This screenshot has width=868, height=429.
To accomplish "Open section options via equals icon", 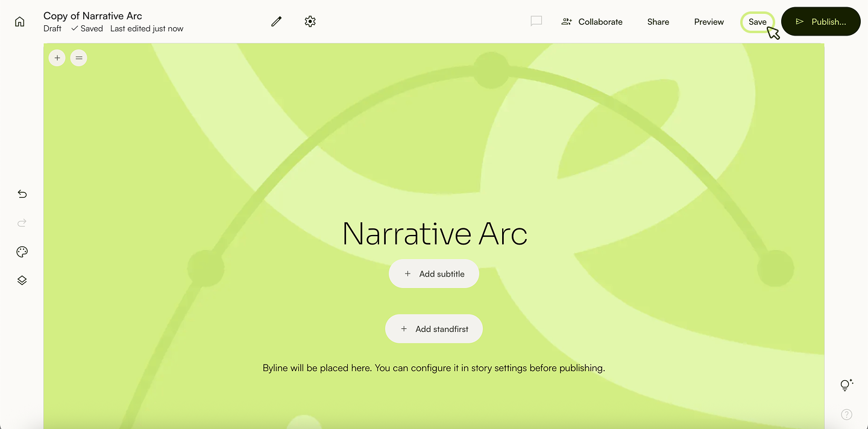I will pyautogui.click(x=79, y=58).
